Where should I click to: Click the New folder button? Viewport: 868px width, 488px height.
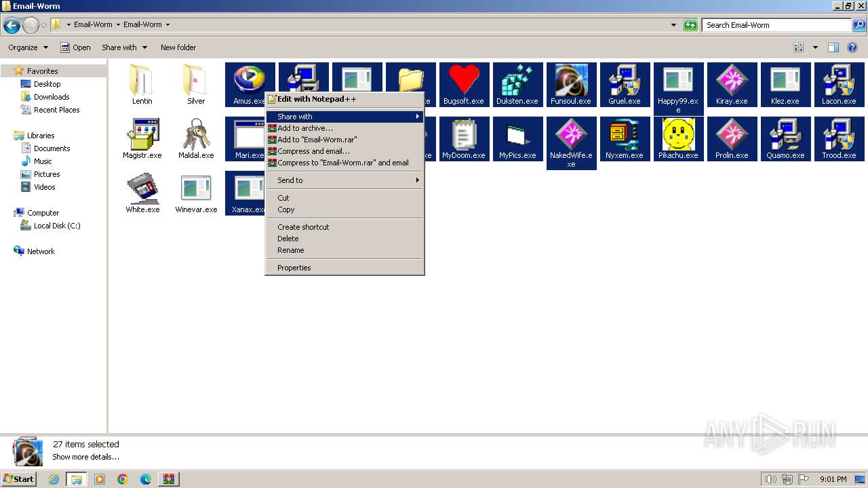pos(178,47)
